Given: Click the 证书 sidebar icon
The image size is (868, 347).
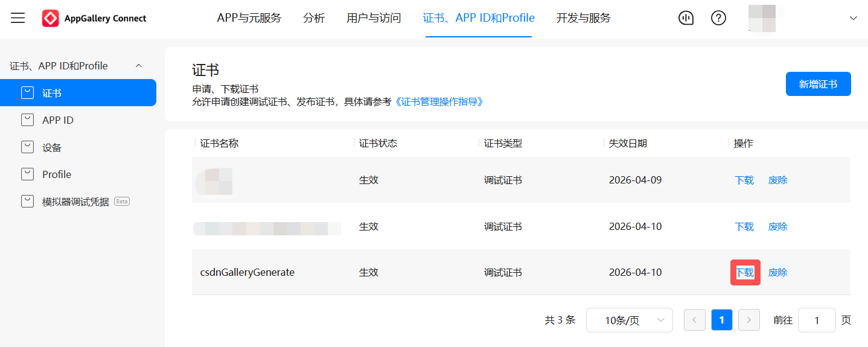Looking at the screenshot, I should (27, 93).
